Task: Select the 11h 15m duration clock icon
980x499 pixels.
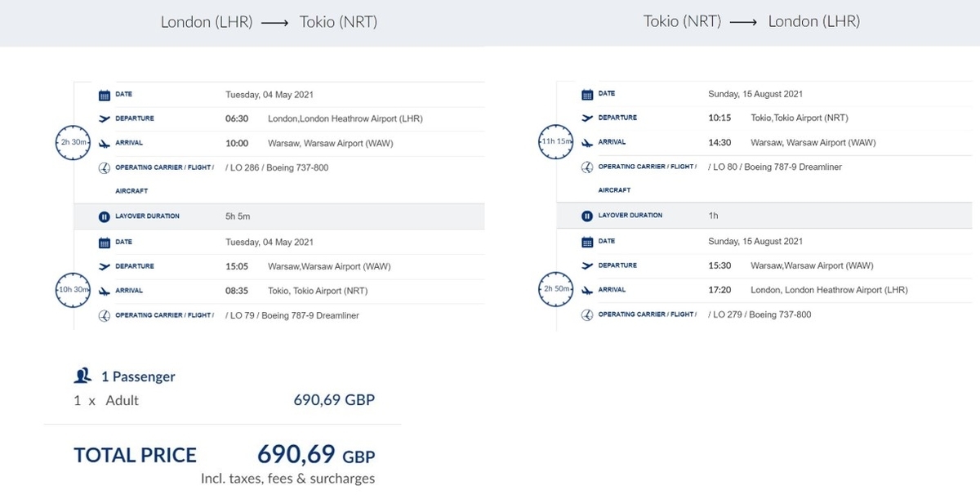Action: [x=556, y=142]
